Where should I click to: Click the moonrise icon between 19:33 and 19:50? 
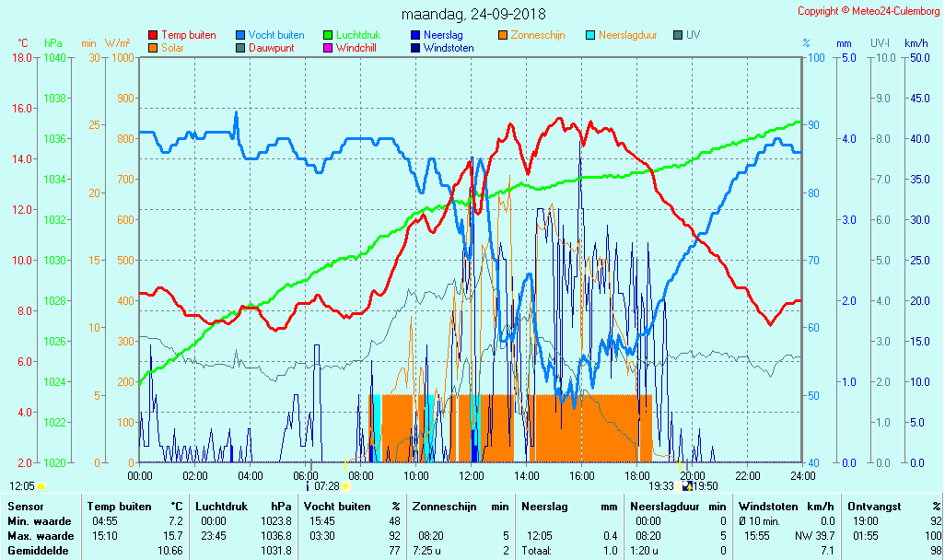[685, 485]
